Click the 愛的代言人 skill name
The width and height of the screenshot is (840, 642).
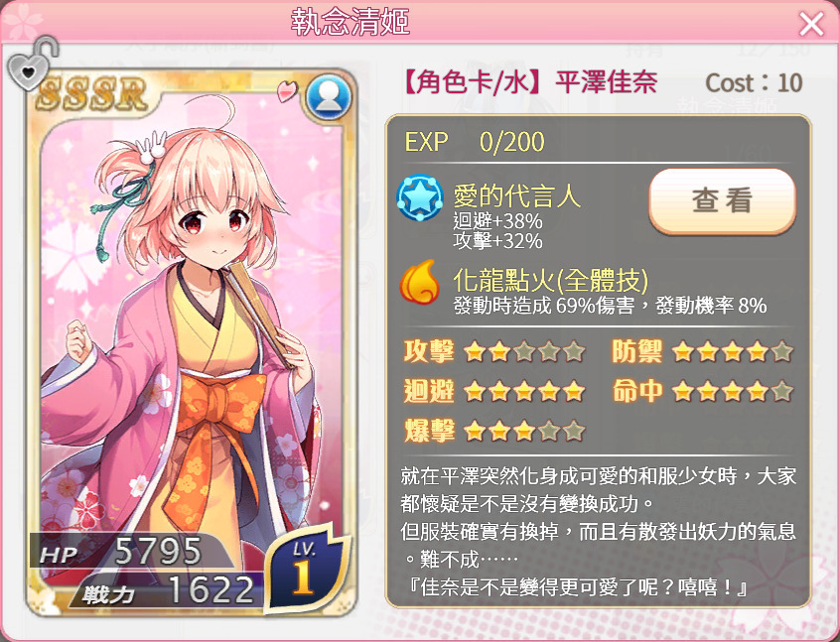[x=516, y=195]
